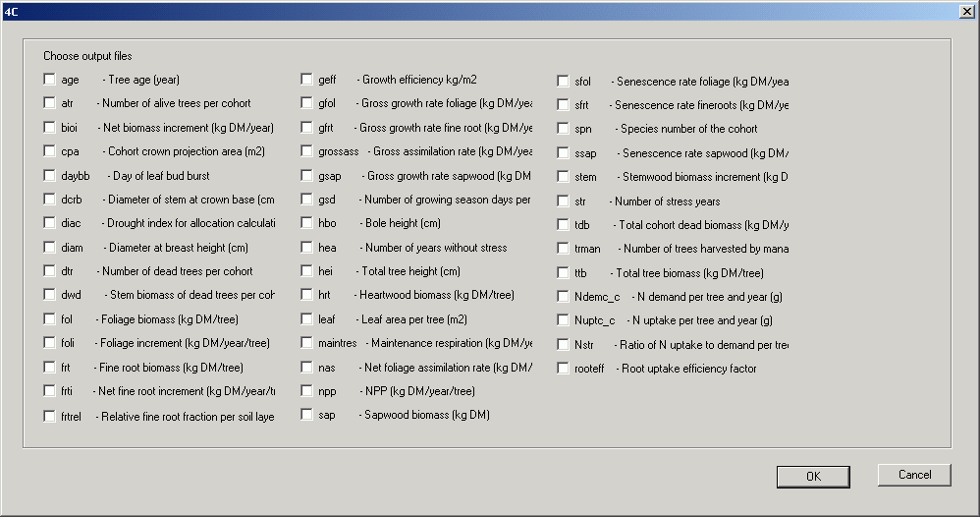Close the 4C dialog window

coord(965,10)
